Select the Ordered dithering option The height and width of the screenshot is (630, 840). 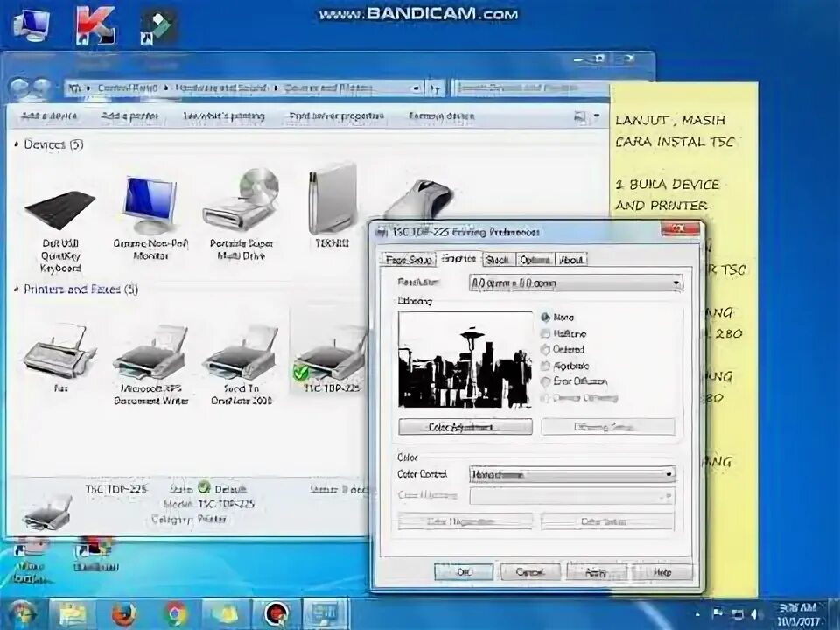(x=563, y=350)
